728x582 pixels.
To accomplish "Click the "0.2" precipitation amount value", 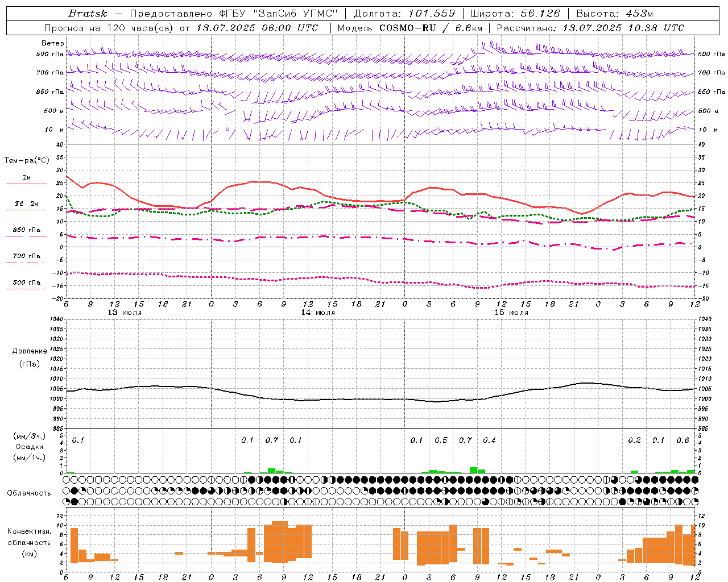I will [x=634, y=440].
